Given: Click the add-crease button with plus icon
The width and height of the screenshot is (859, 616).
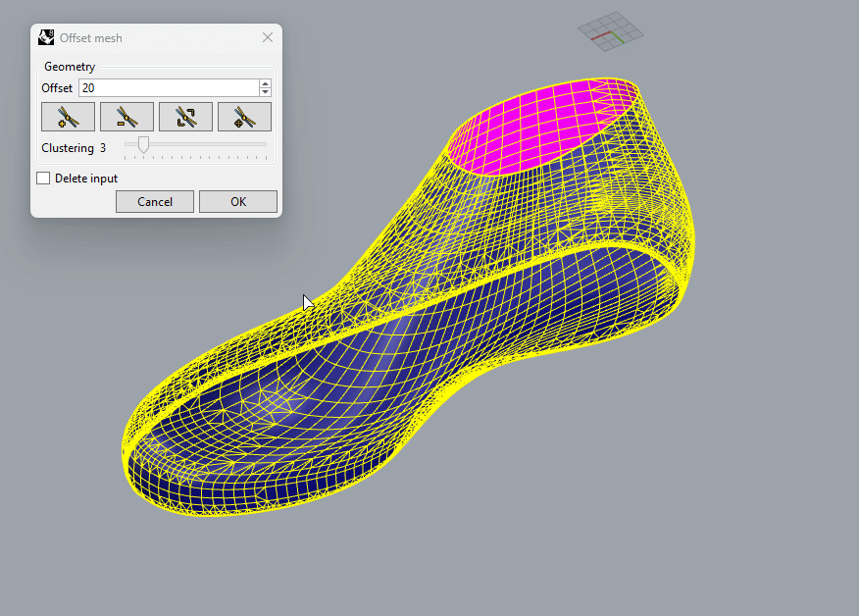Looking at the screenshot, I should (68, 117).
